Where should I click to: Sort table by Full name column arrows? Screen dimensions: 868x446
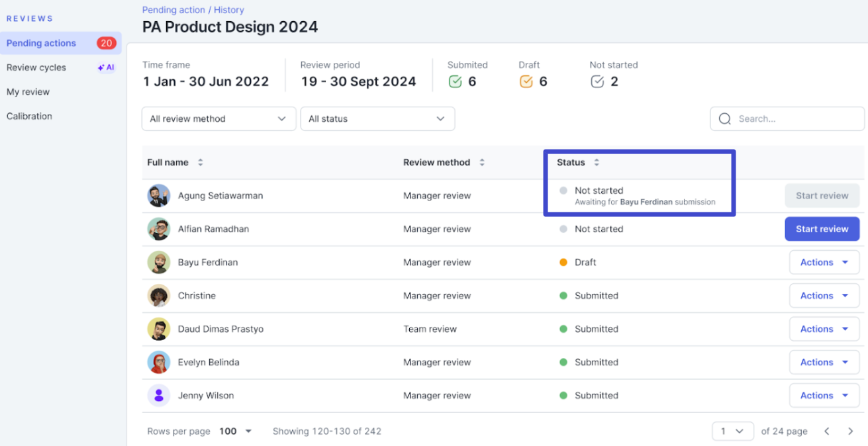[x=200, y=163]
